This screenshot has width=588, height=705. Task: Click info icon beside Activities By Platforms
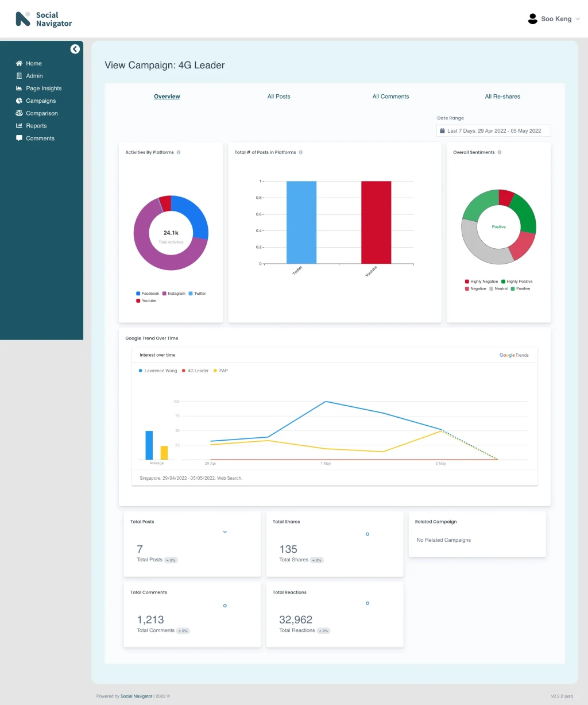point(179,152)
